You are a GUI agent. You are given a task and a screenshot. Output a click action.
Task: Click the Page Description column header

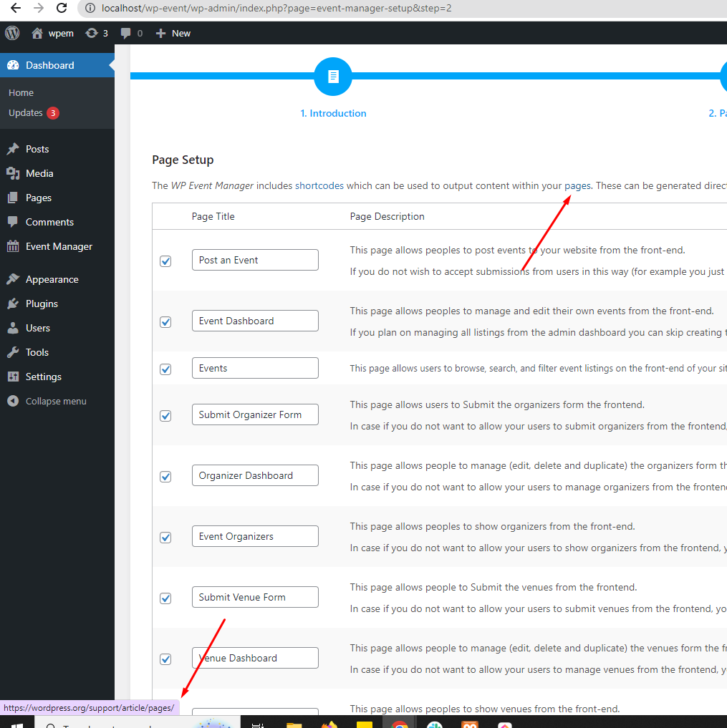coord(387,216)
